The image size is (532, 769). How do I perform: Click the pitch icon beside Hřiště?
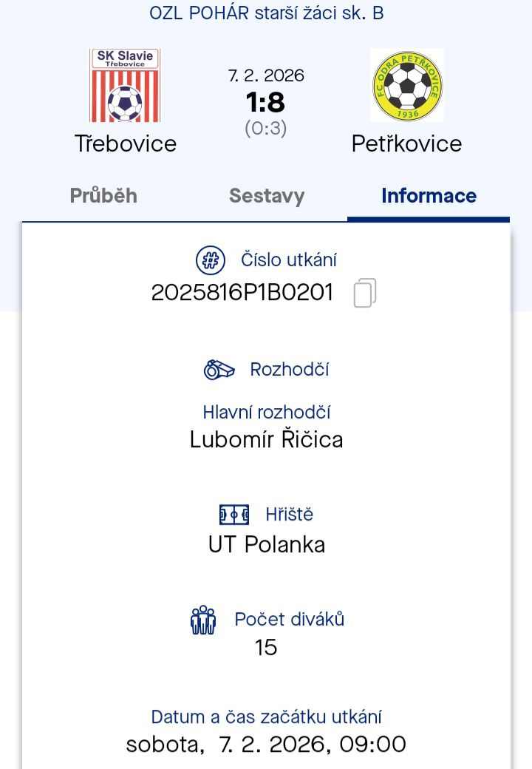coord(234,514)
